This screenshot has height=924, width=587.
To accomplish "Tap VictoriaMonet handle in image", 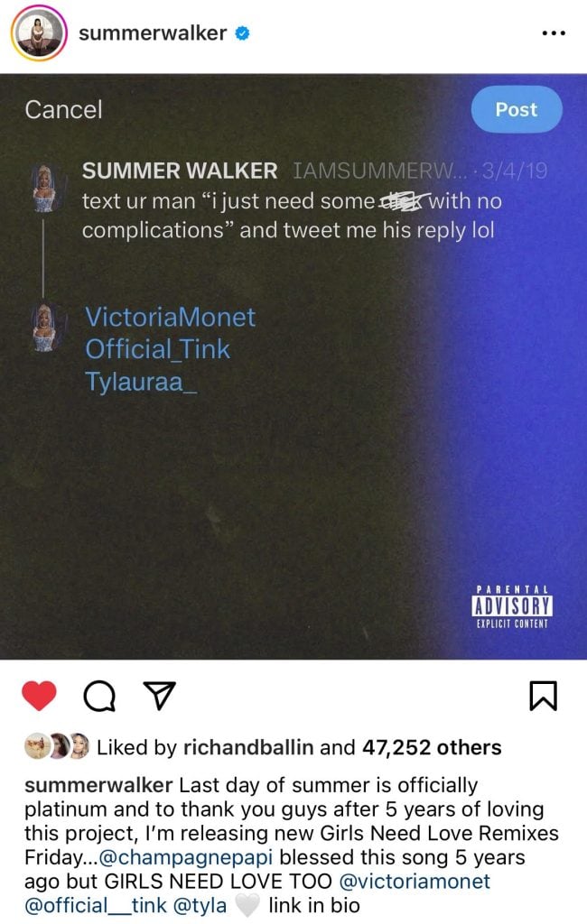I will pos(170,317).
